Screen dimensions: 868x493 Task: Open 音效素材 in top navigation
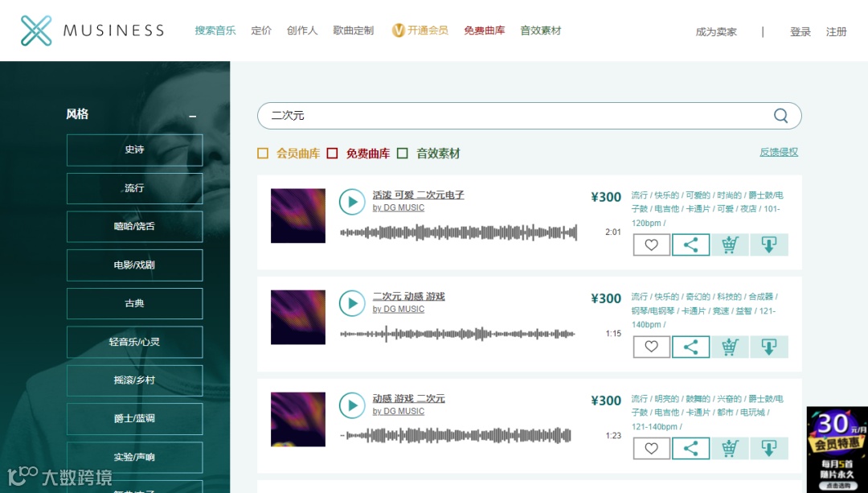click(541, 31)
